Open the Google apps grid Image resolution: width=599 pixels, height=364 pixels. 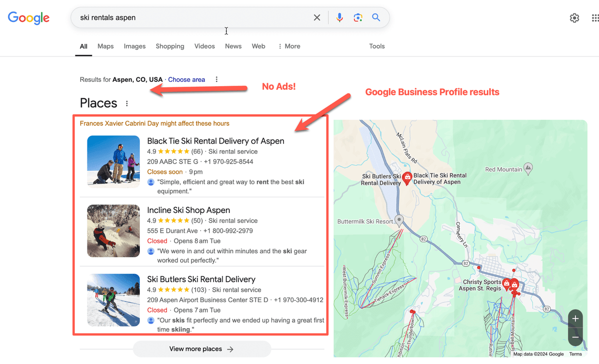pyautogui.click(x=595, y=18)
